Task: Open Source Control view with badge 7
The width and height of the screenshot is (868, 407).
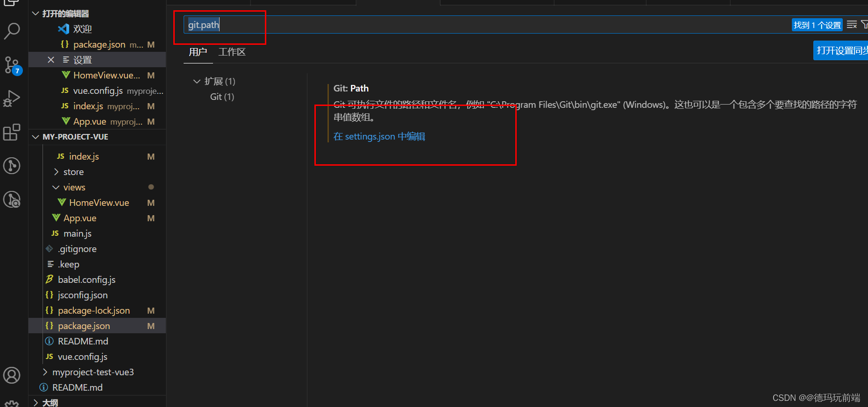Action: (12, 65)
